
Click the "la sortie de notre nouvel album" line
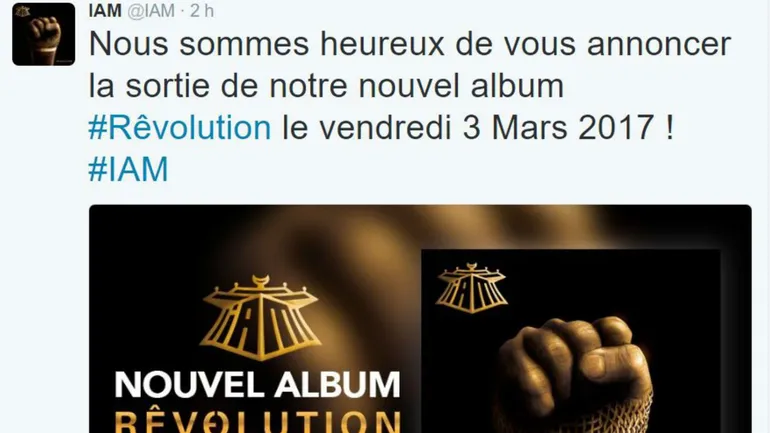(326, 85)
